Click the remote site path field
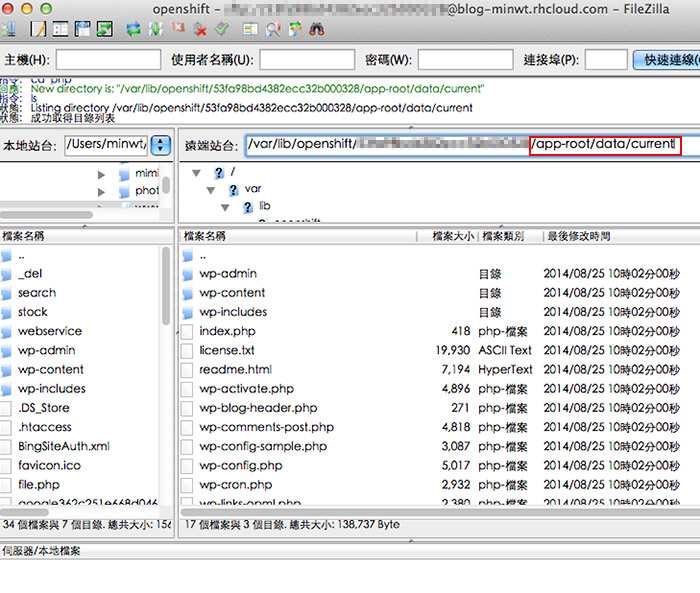 (x=473, y=145)
